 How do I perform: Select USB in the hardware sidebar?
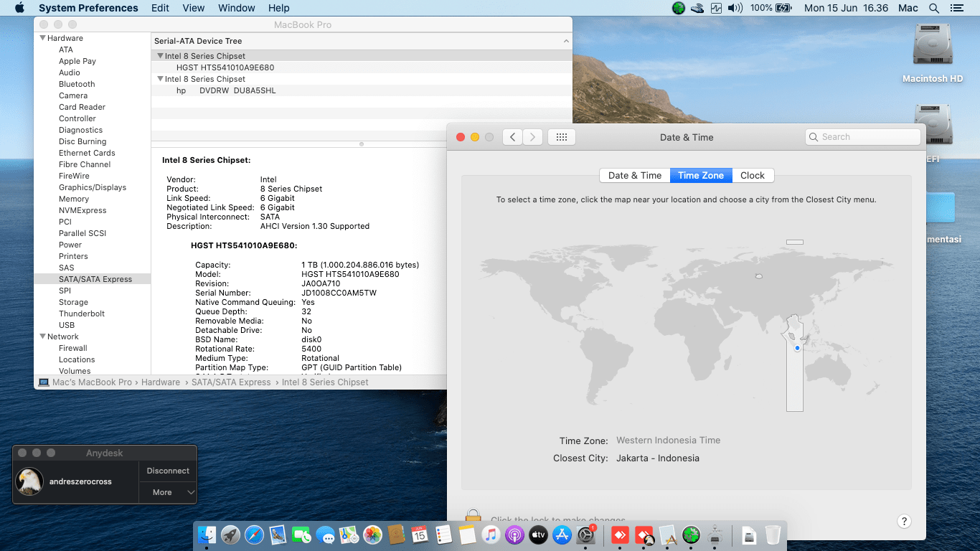coord(67,325)
